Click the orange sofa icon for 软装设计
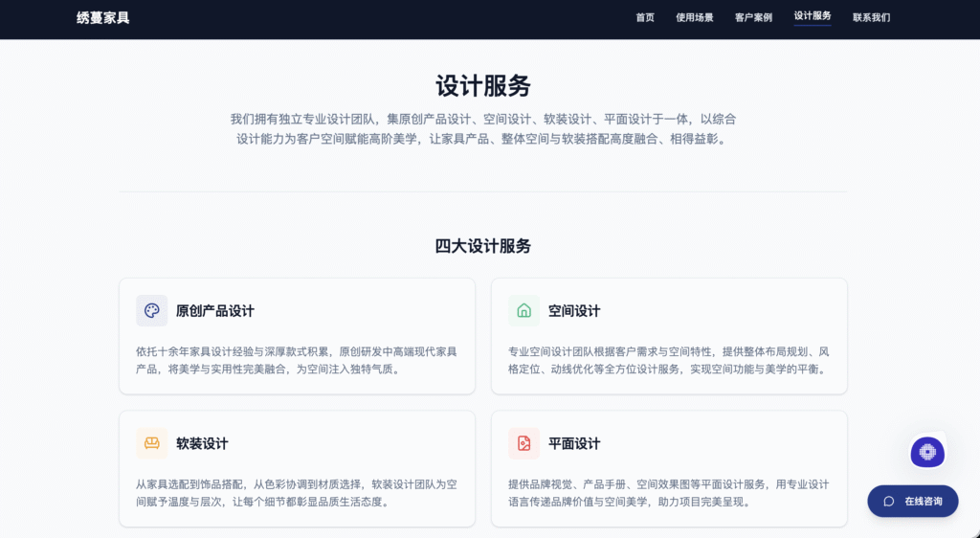Screen dimensions: 980x538 pyautogui.click(x=151, y=443)
